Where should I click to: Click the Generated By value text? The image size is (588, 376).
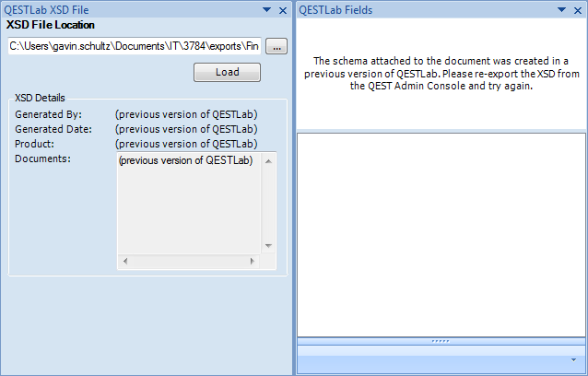coord(185,114)
